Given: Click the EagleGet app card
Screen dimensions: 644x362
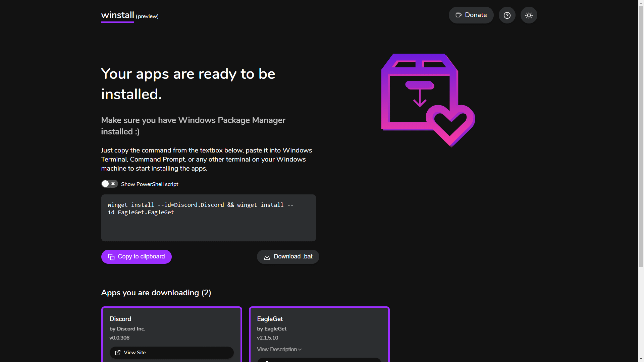Looking at the screenshot, I should pyautogui.click(x=318, y=334).
